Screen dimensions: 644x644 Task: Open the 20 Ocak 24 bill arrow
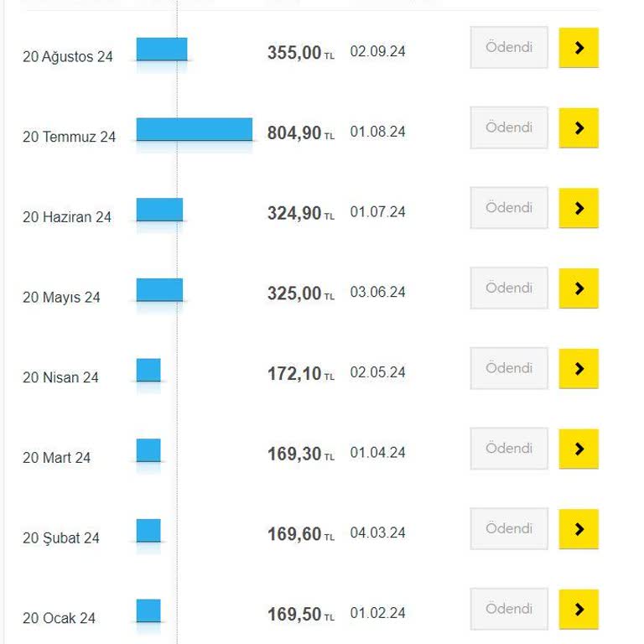[579, 610]
